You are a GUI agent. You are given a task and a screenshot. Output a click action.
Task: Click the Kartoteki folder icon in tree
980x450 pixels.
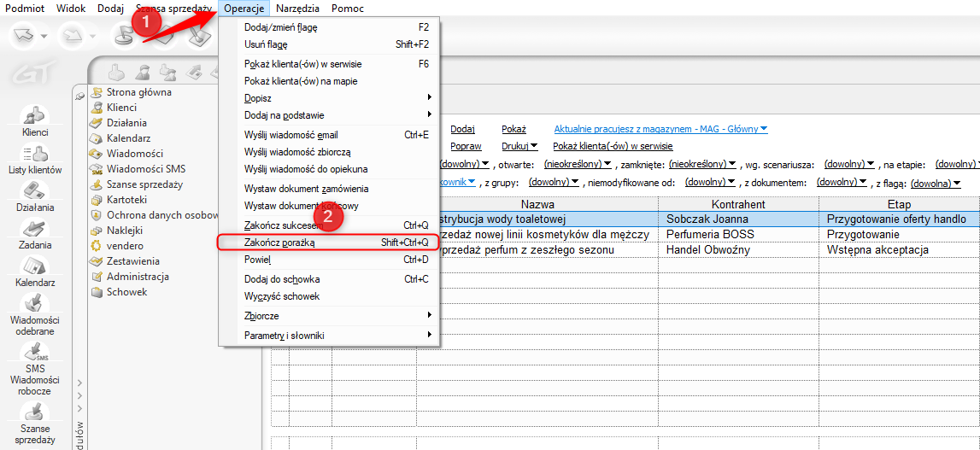click(x=97, y=200)
